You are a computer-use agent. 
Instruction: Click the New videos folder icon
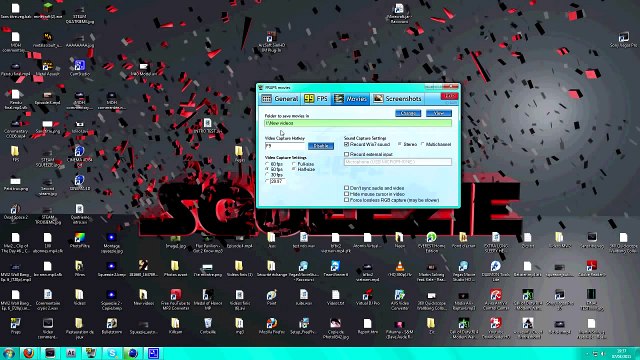click(x=143, y=295)
